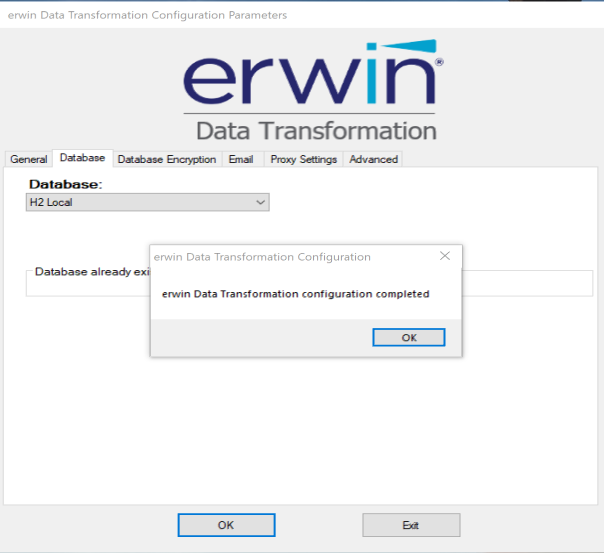Open the Database Encryption tab
Image resolution: width=604 pixels, height=553 pixels.
point(167,159)
